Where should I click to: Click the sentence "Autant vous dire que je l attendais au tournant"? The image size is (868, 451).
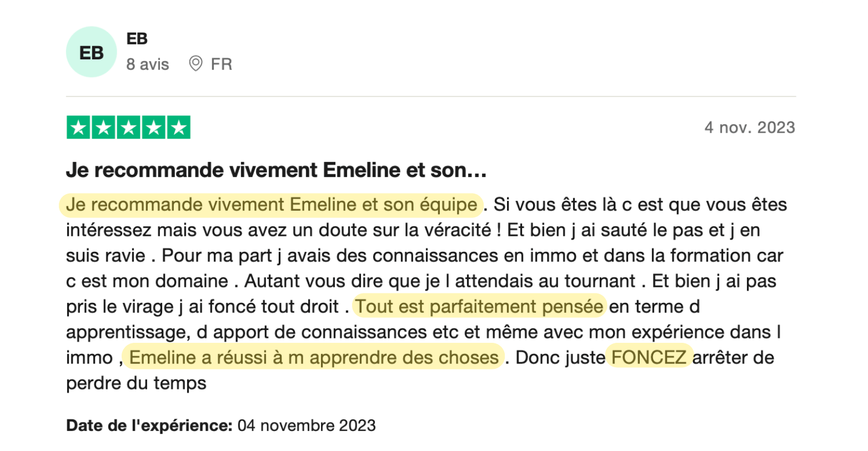[x=439, y=281]
